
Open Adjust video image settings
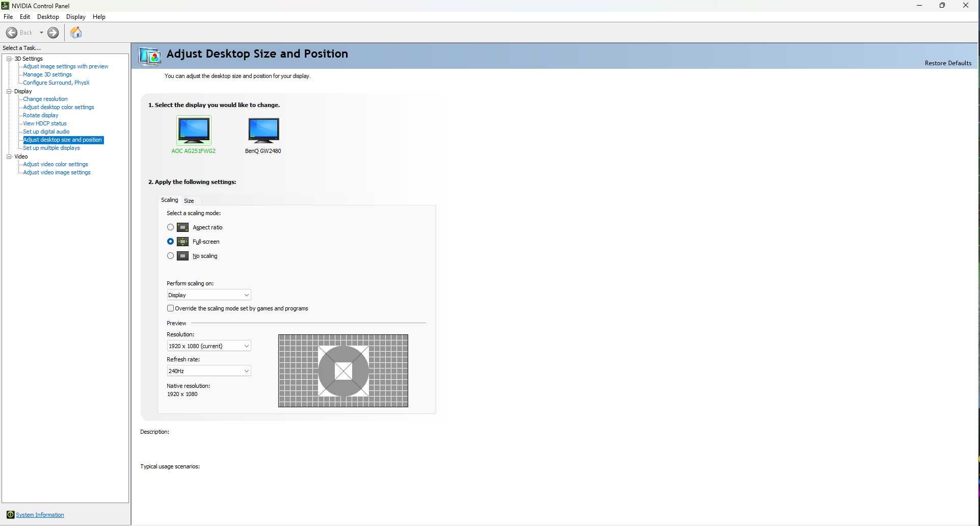coord(57,172)
